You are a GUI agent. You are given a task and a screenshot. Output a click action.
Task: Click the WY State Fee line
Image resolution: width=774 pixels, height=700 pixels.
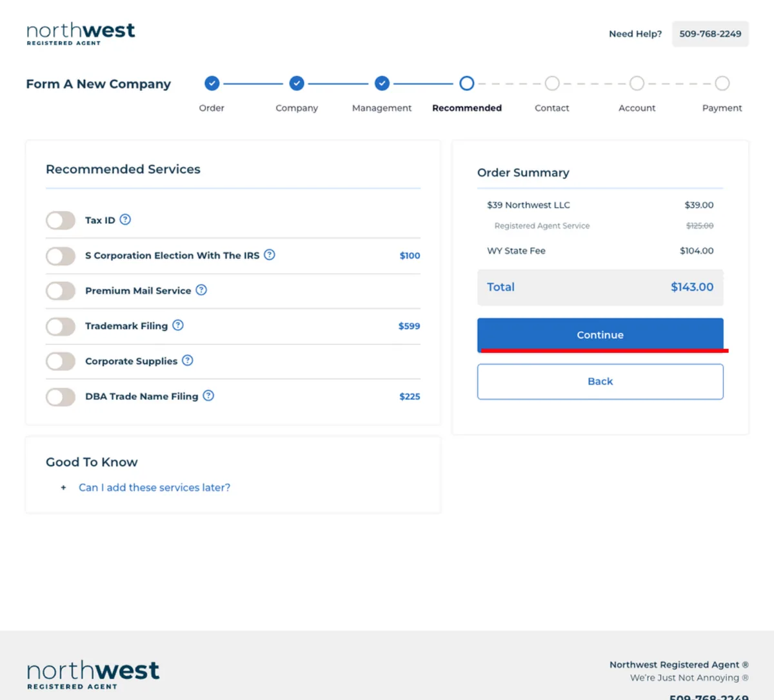coord(600,250)
